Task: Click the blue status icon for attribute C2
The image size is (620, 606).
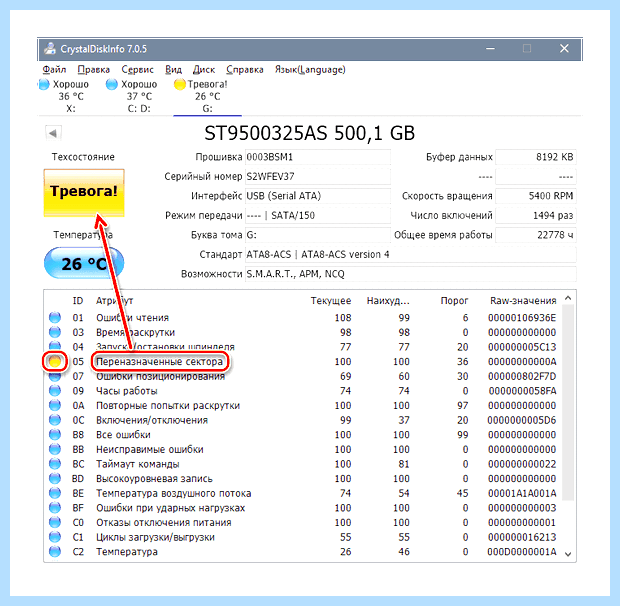Action: coord(55,551)
